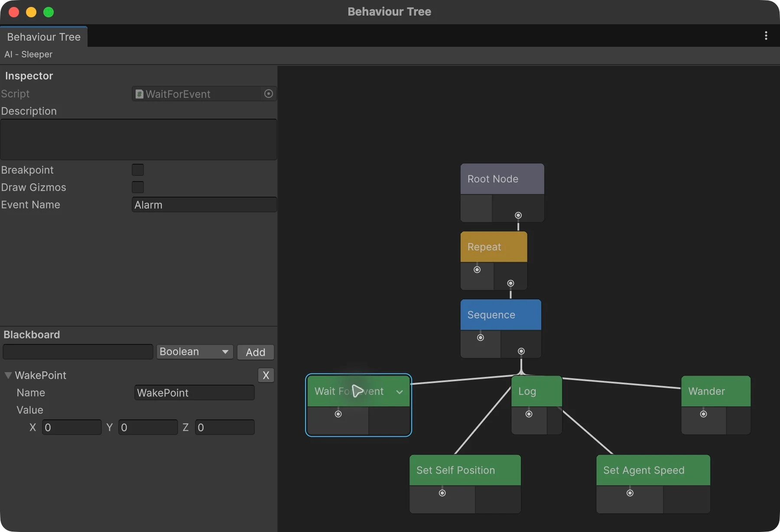Enable the Breakpoint checkbox

(x=138, y=170)
